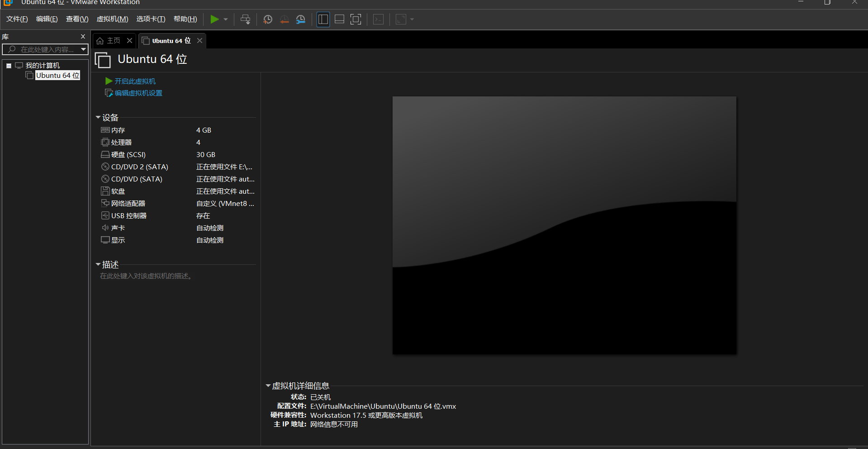Click the USB 控制器 device icon
Viewport: 868px width, 449px height.
tap(105, 215)
